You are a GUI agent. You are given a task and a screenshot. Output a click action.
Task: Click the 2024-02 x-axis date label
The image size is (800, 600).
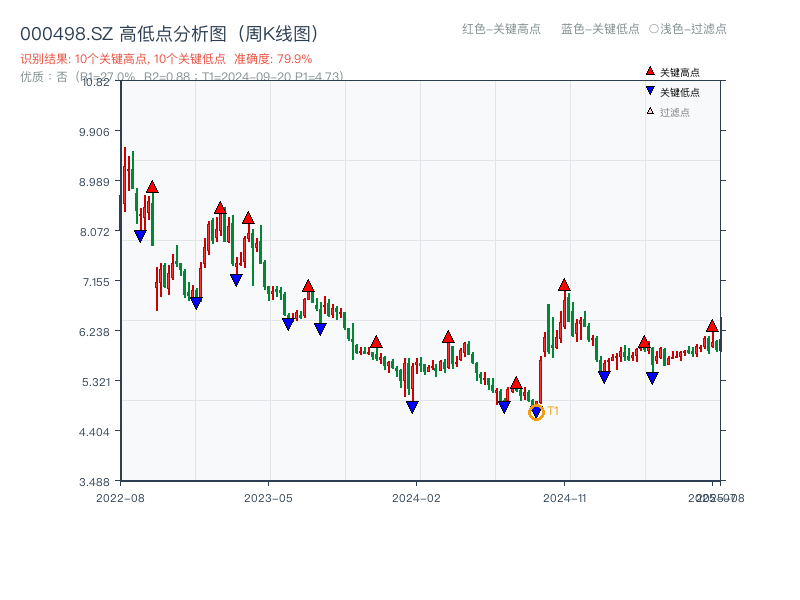coord(417,497)
